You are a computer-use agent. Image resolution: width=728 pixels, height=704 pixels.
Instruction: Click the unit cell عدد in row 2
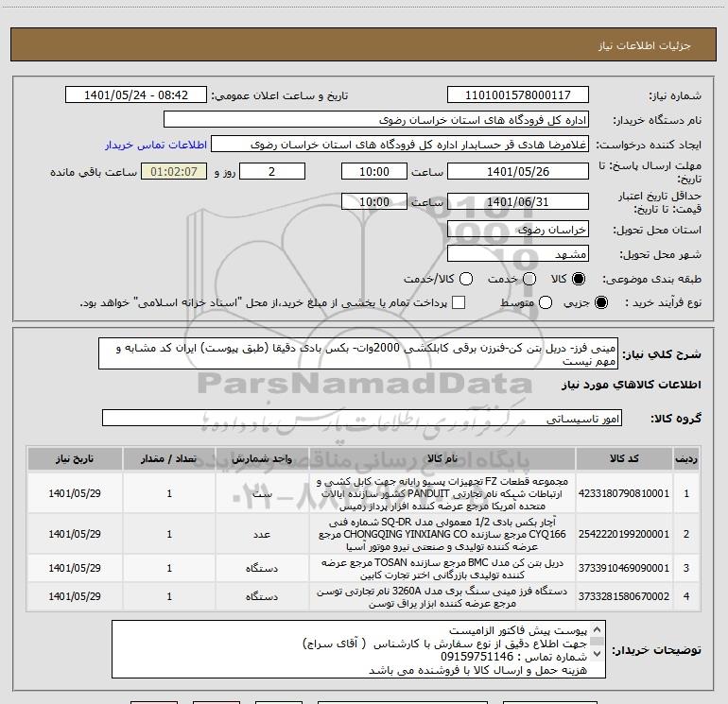click(262, 534)
